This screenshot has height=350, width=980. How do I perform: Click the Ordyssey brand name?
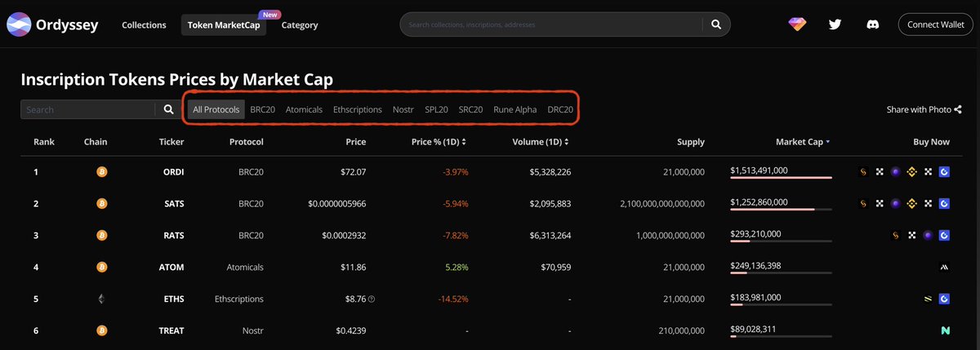pyautogui.click(x=67, y=24)
